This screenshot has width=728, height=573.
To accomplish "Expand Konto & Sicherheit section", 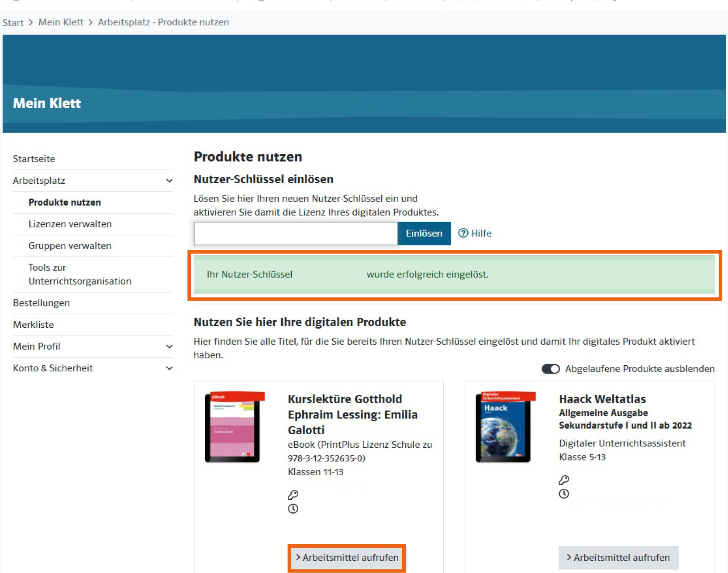I will point(169,368).
